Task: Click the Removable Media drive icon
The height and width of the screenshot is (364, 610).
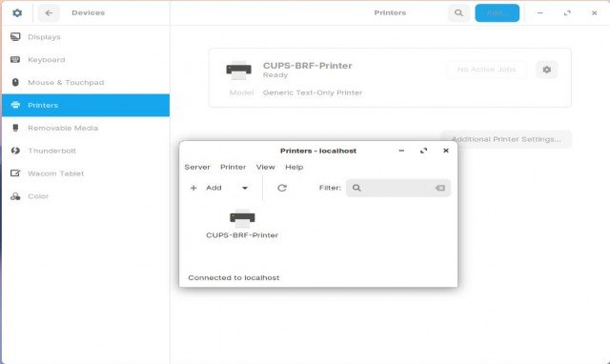Action: click(x=15, y=128)
